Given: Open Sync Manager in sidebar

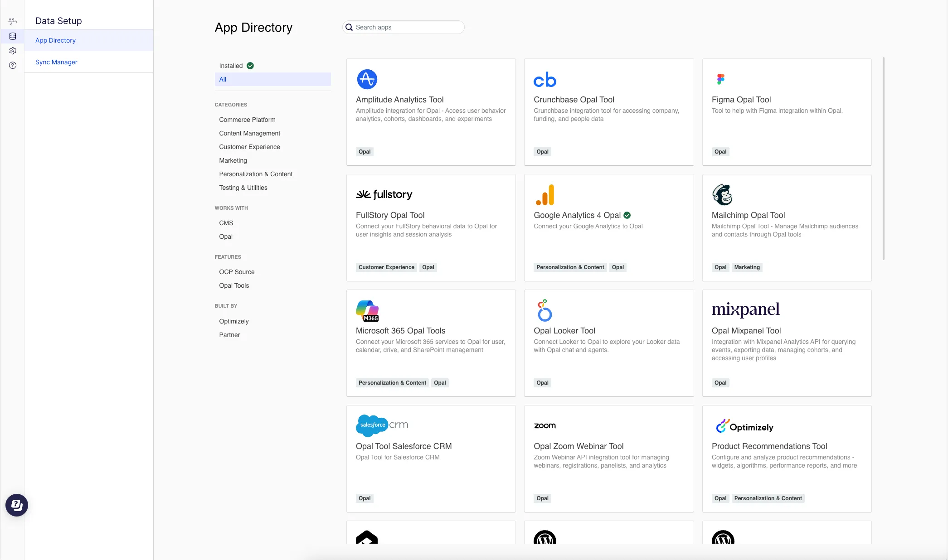Looking at the screenshot, I should pyautogui.click(x=89, y=62).
